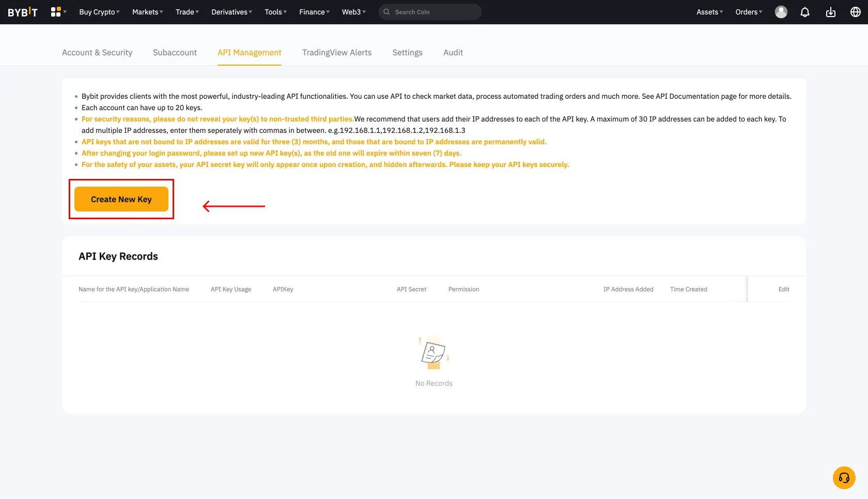Open the user profile avatar
Image resolution: width=868 pixels, height=499 pixels.
tap(781, 12)
